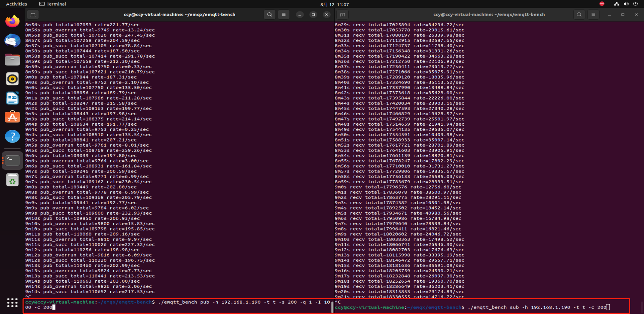Open the Terminal app menu in top bar
Screen dimensions: 644x314
pyautogui.click(x=52, y=4)
